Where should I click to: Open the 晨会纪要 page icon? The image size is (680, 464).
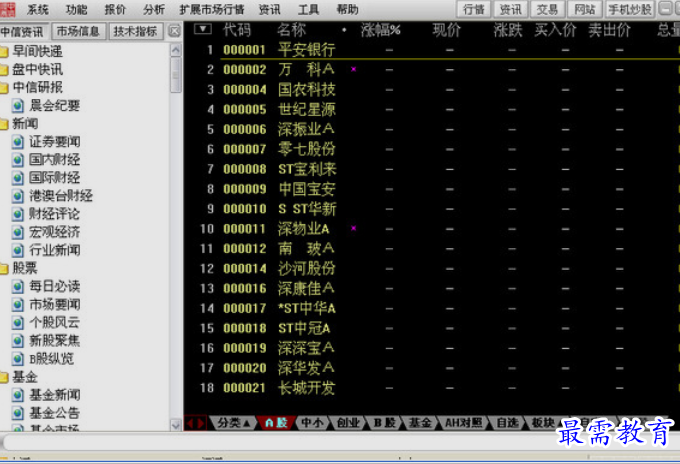(x=17, y=105)
